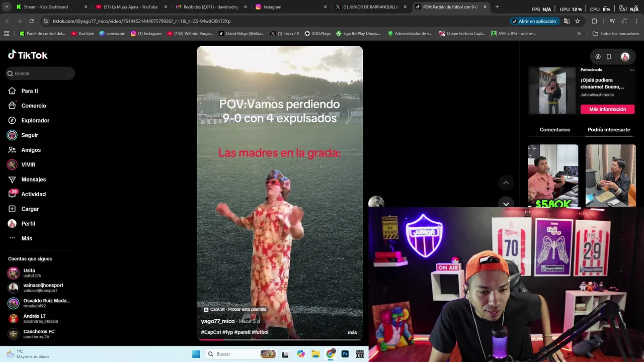Image resolution: width=644 pixels, height=362 pixels.
Task: Open the Windows Start menu
Action: click(196, 354)
